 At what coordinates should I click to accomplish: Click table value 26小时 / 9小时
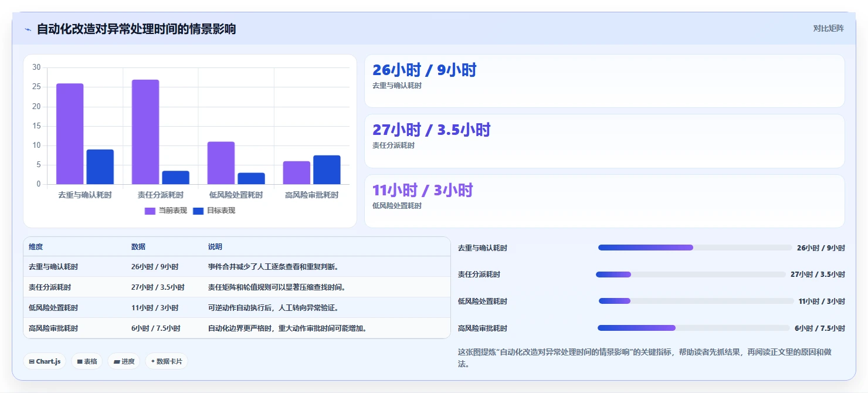pyautogui.click(x=155, y=267)
